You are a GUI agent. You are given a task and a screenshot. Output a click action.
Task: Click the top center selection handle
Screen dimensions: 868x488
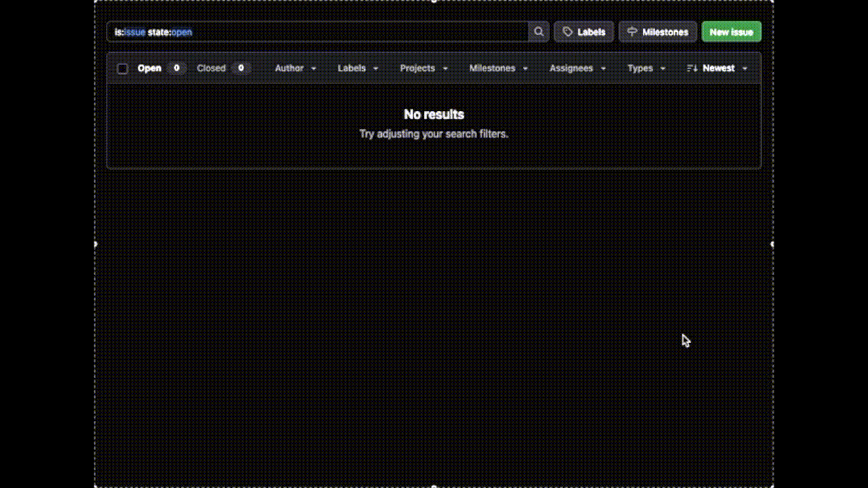434,1
